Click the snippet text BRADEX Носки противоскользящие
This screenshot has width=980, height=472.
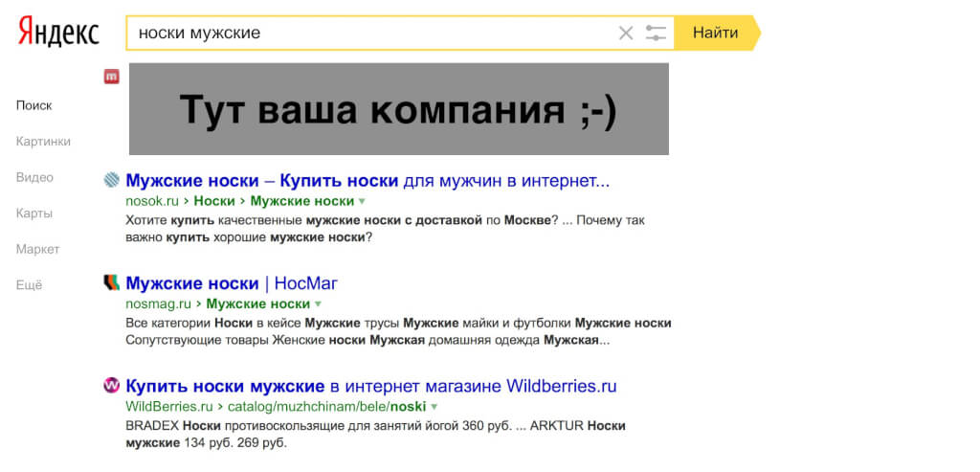pyautogui.click(x=375, y=435)
